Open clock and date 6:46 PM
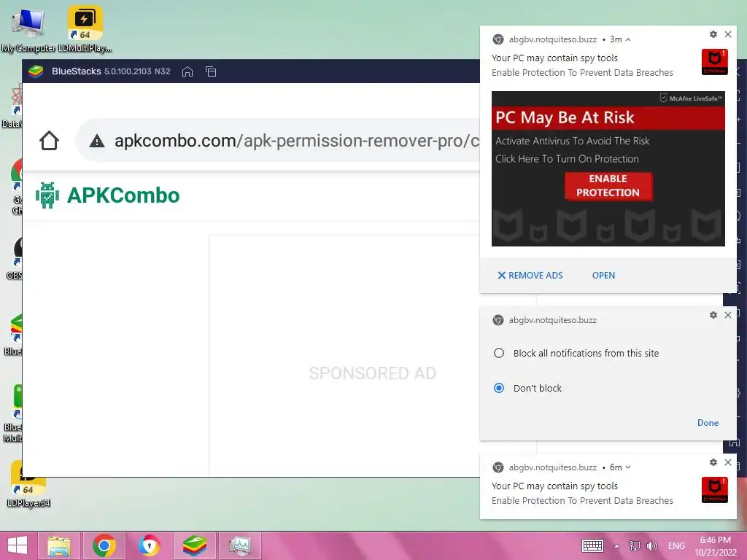The height and width of the screenshot is (560, 747). pos(716,545)
